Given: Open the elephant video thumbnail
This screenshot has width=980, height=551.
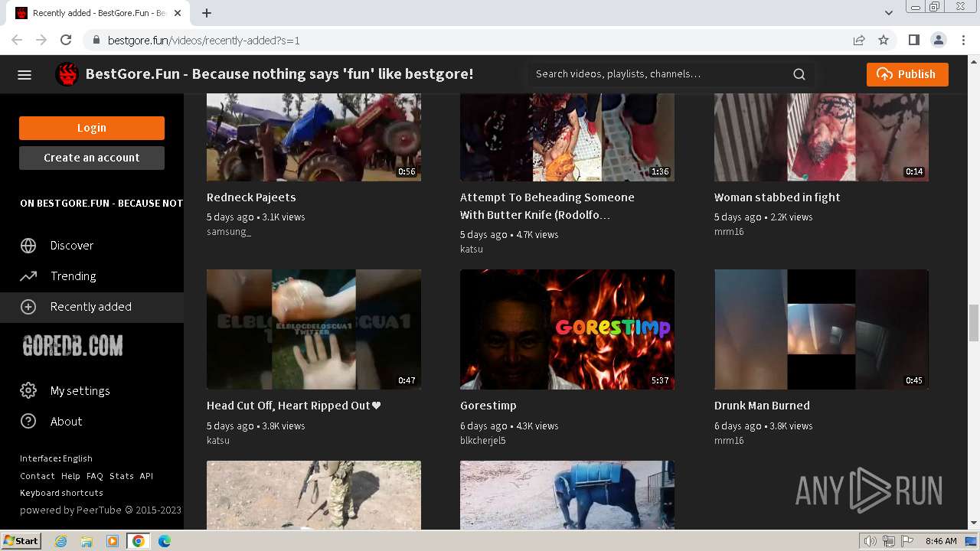Looking at the screenshot, I should [x=567, y=495].
